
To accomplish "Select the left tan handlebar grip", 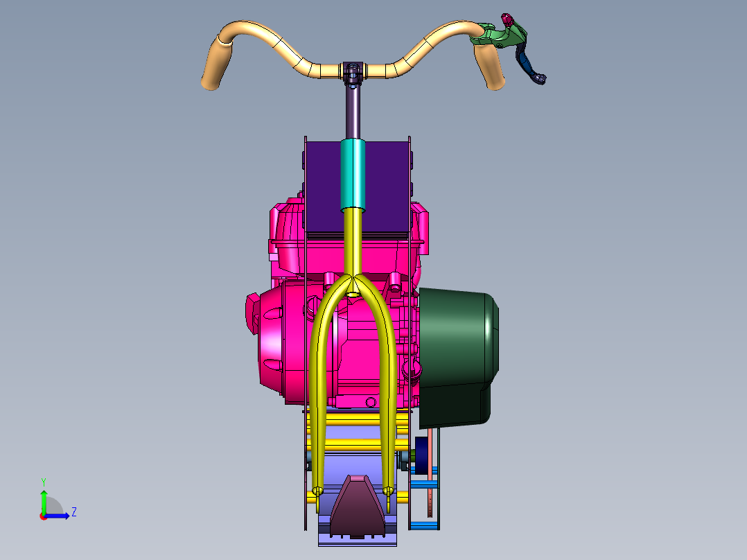I will coord(217,62).
